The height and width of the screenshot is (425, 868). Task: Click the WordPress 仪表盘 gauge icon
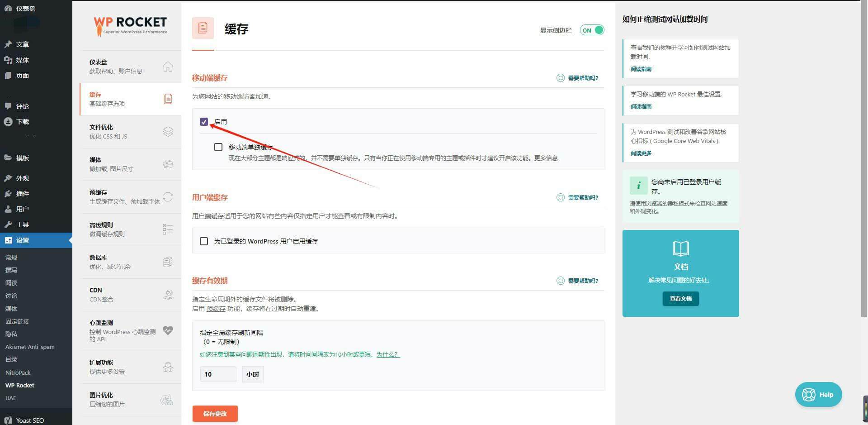click(x=8, y=8)
